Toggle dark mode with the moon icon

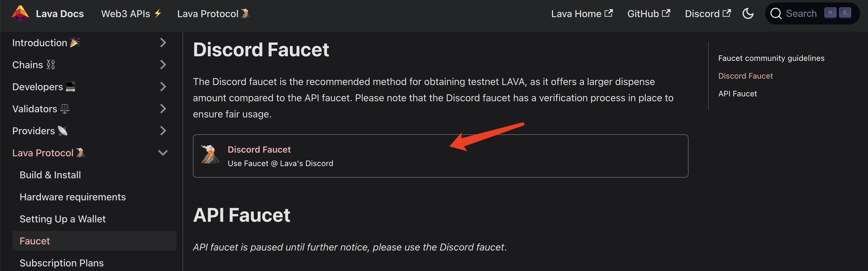pyautogui.click(x=748, y=13)
